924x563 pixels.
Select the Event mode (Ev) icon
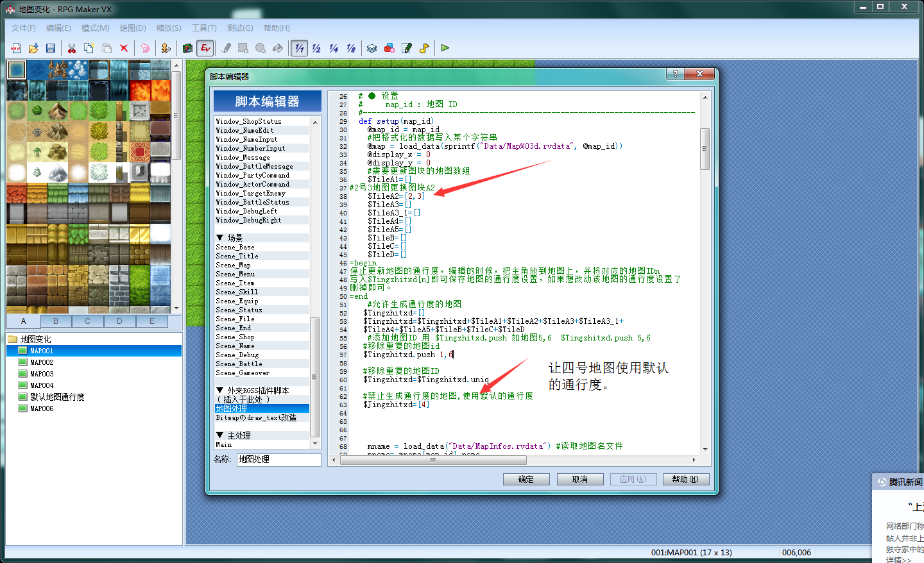click(x=205, y=48)
